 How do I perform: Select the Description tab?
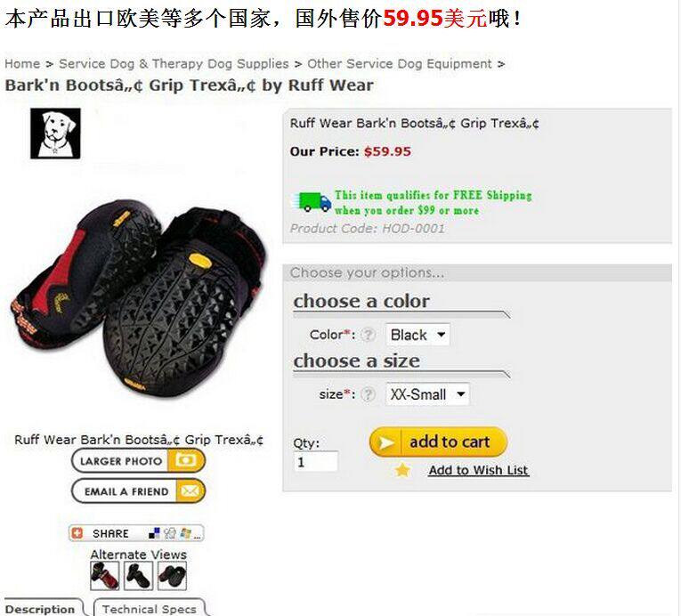click(40, 608)
